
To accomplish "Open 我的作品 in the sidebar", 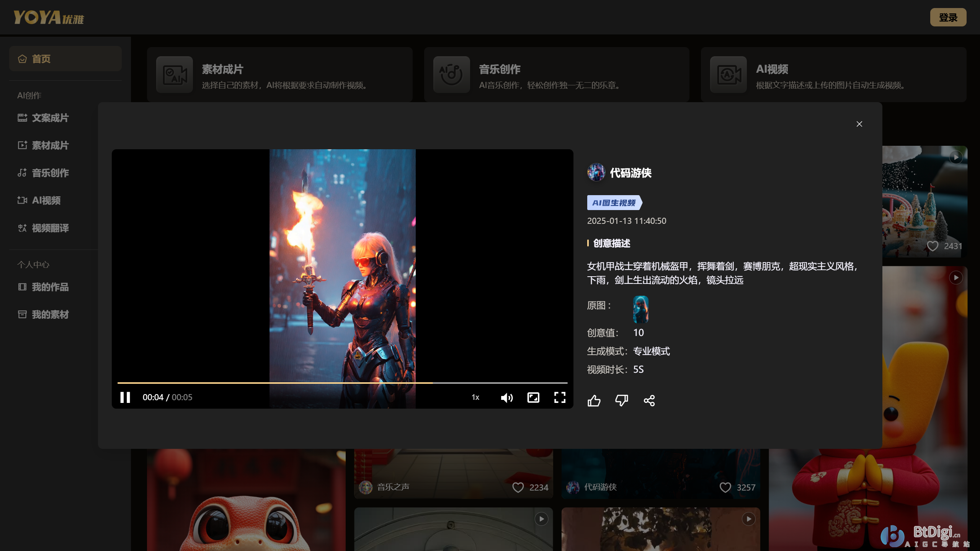I will [x=43, y=287].
